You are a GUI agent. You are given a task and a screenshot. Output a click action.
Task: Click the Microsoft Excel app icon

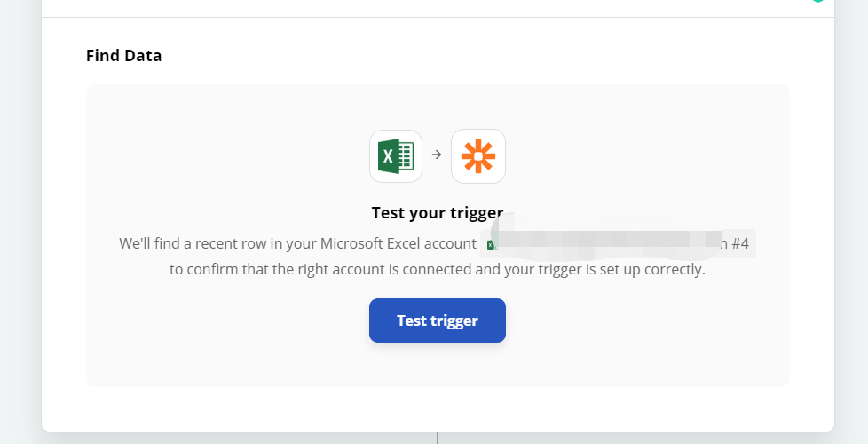tap(396, 156)
